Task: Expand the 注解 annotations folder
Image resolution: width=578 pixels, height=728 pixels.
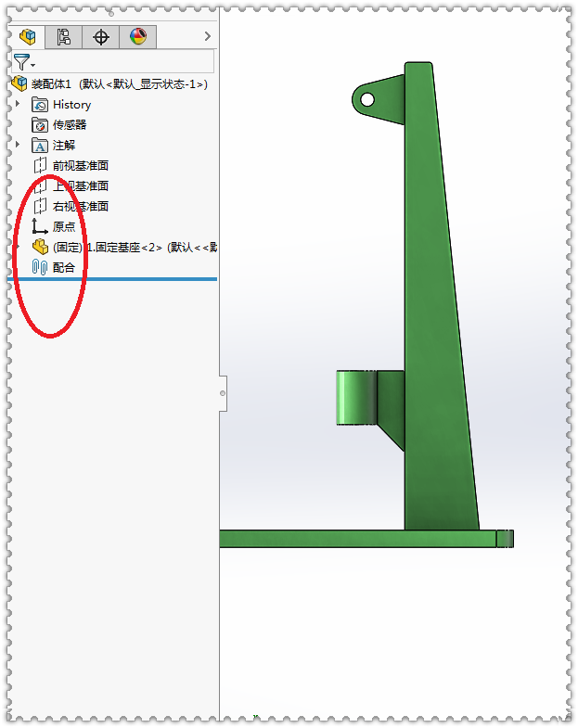Action: [x=19, y=145]
